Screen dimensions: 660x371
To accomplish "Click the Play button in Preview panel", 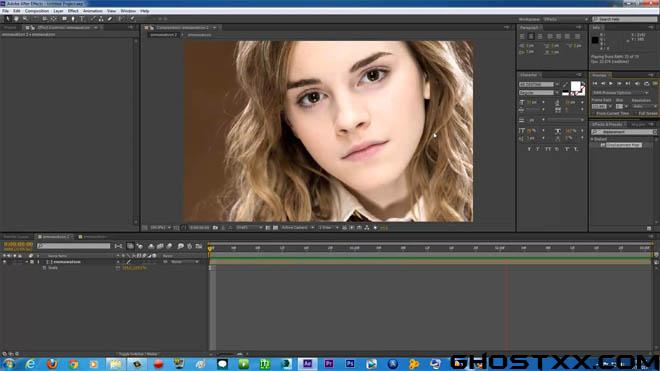I will point(611,84).
